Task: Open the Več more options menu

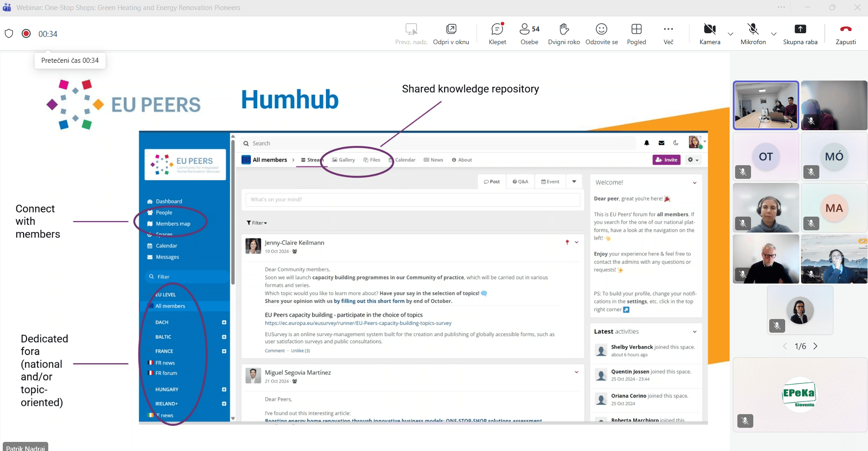Action: pos(668,34)
